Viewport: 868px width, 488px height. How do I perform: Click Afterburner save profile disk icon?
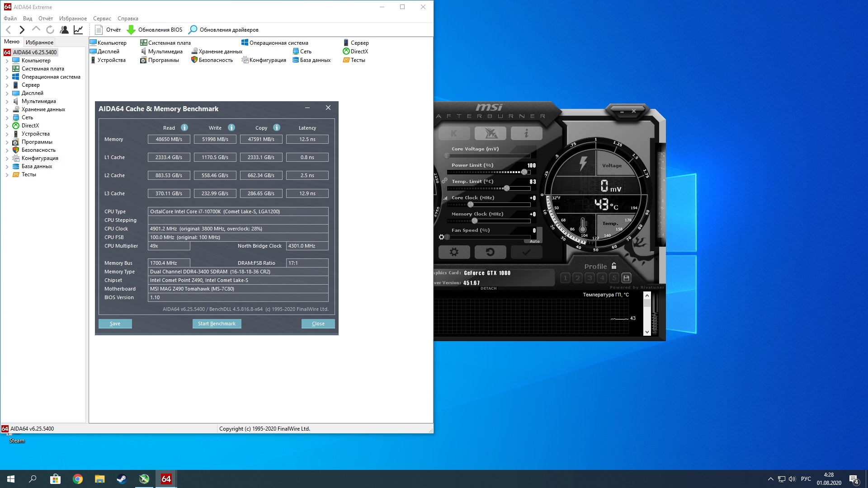click(626, 278)
